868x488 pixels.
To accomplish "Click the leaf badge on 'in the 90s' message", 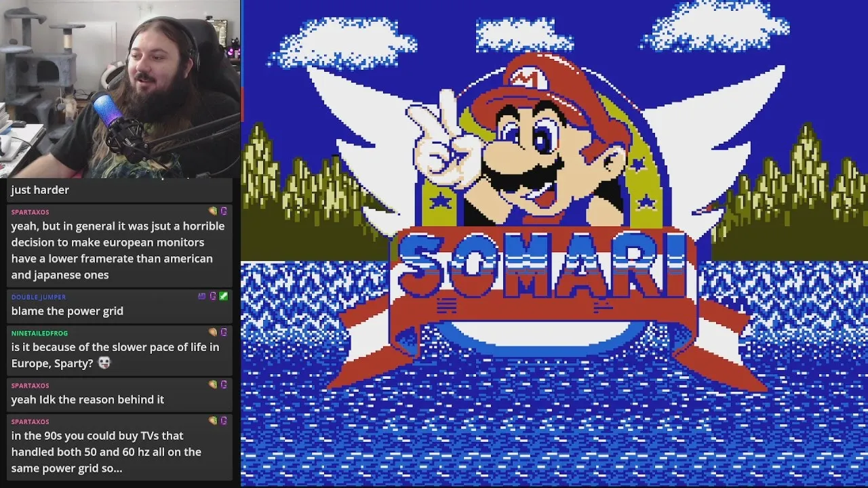I will coord(212,421).
